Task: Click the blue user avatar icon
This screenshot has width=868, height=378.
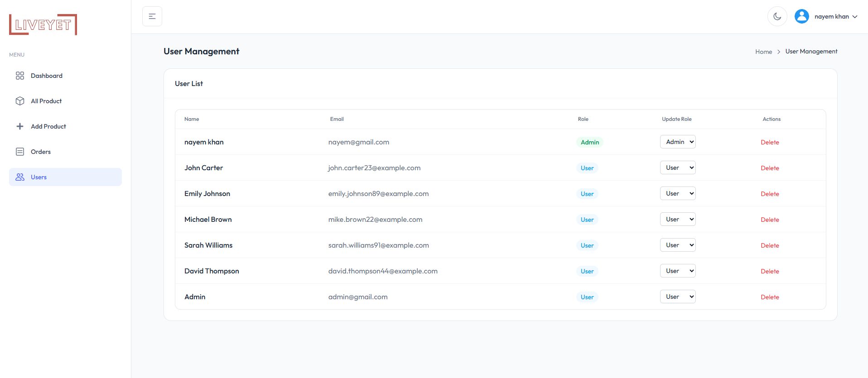Action: pos(801,16)
